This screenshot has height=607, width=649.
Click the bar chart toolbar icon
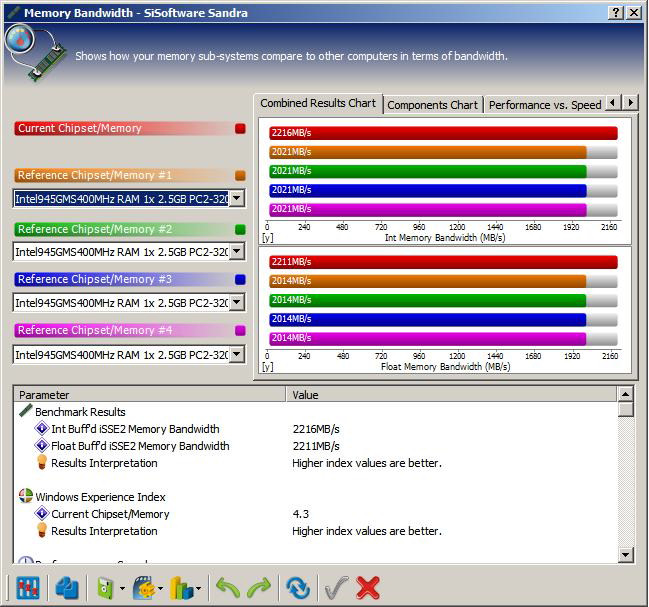click(x=182, y=588)
